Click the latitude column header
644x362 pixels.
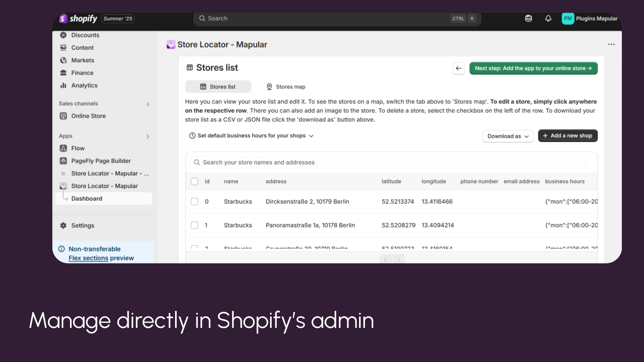pos(391,181)
